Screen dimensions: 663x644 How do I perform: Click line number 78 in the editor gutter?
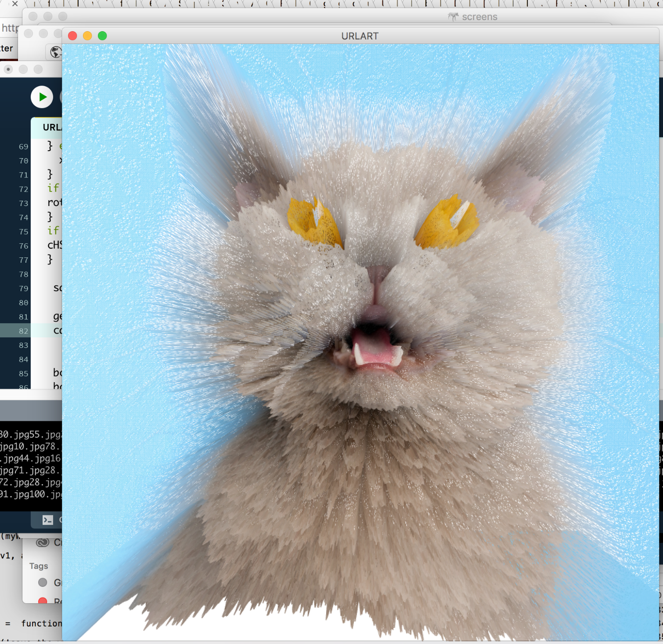click(24, 275)
